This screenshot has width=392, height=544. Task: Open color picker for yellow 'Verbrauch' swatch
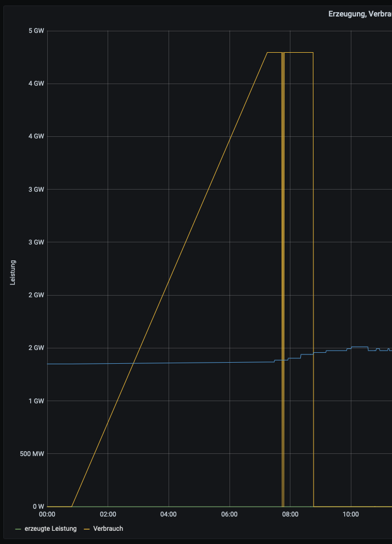[x=87, y=529]
